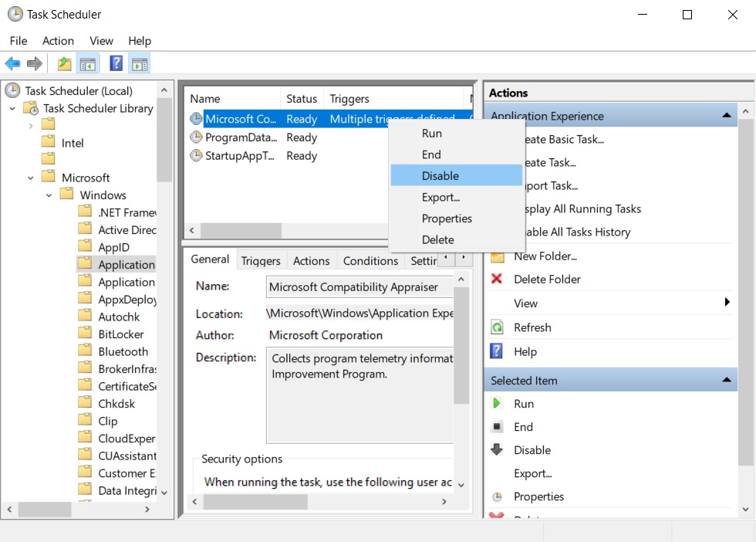This screenshot has width=756, height=542.
Task: Switch to the Triggers tab
Action: 261,261
